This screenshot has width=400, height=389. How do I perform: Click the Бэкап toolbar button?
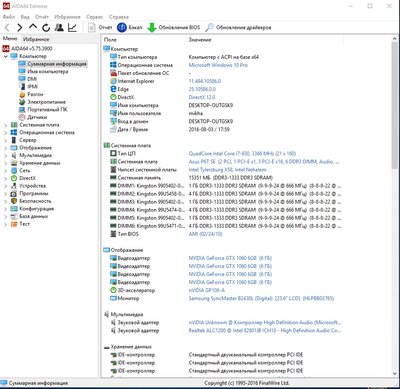[x=130, y=27]
